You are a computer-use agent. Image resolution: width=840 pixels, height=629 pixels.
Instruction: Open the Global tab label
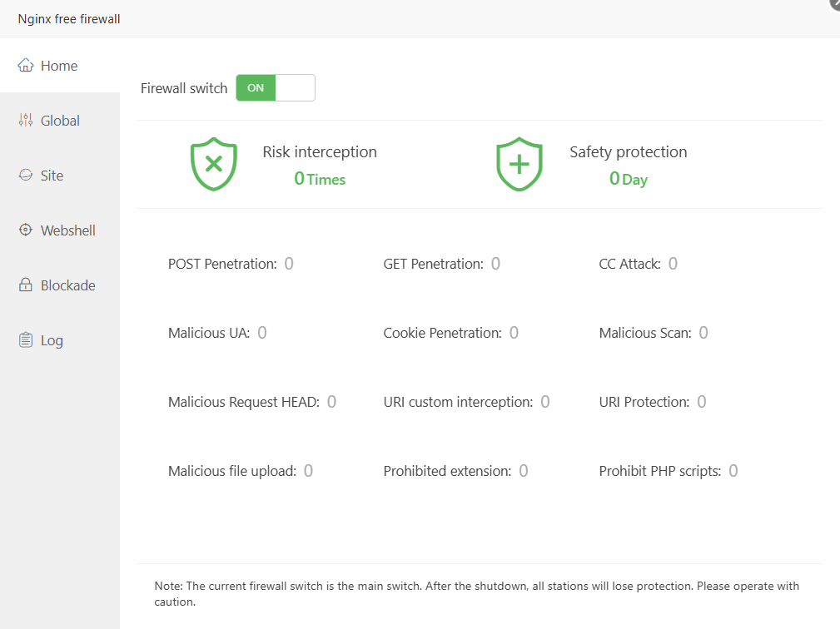coord(60,121)
